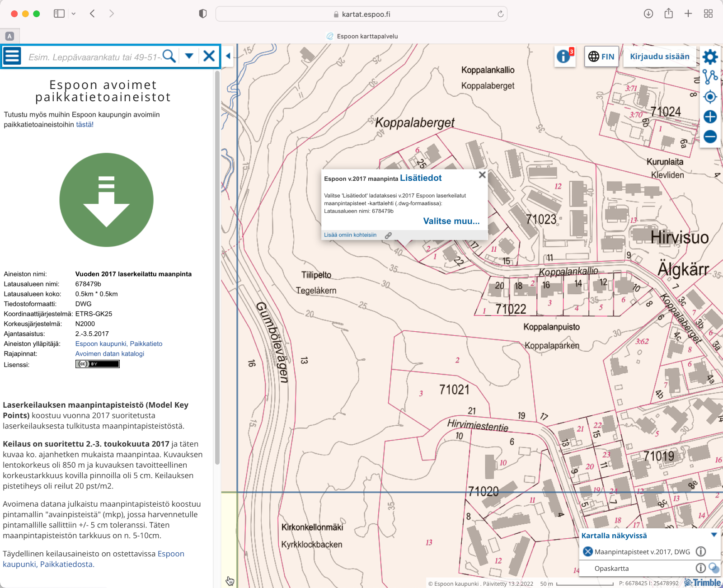Focus the address search field
The width and height of the screenshot is (723, 588).
click(x=94, y=57)
